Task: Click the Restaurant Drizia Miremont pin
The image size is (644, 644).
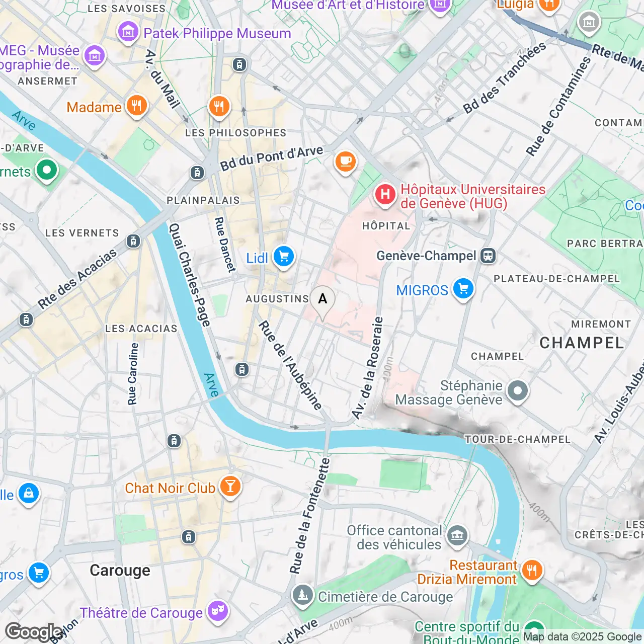Action: tap(532, 570)
